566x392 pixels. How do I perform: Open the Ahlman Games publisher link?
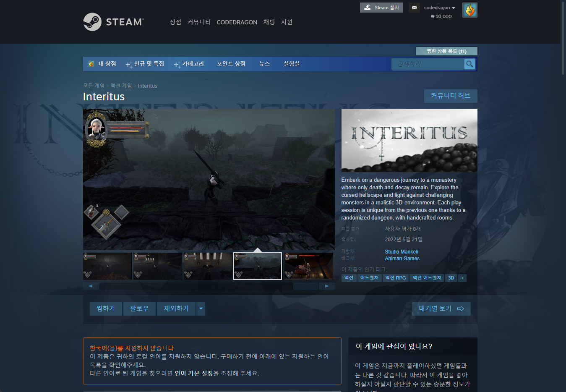[x=402, y=259]
